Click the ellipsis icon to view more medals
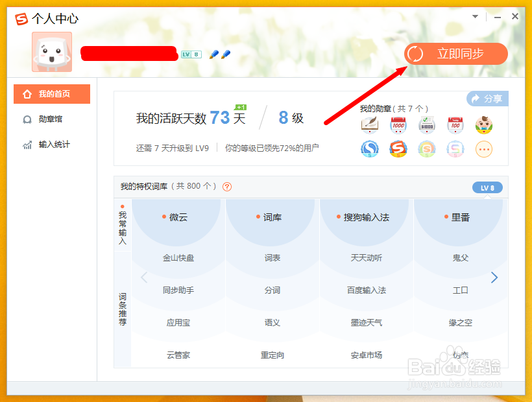Screen dimensions: 532x402 click(483, 148)
